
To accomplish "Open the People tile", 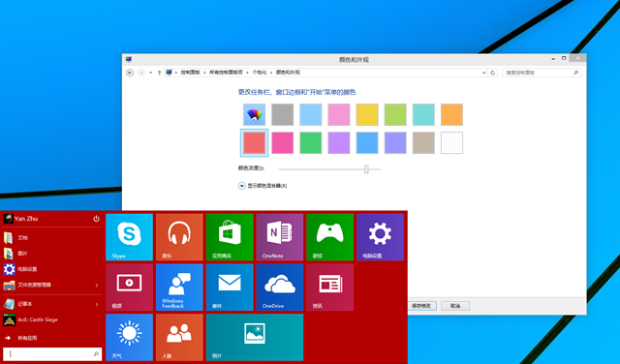I will 179,338.
